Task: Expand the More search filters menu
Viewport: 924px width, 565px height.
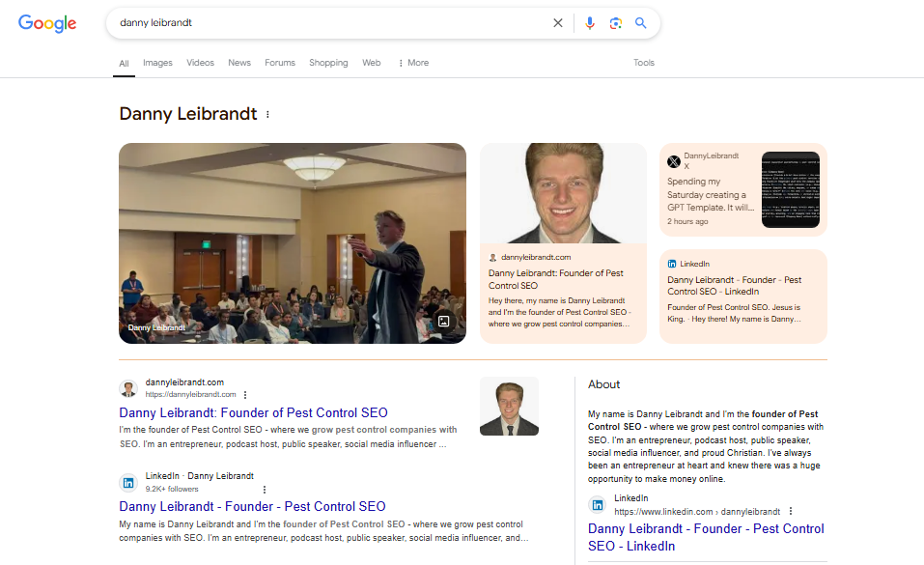Action: coord(413,63)
